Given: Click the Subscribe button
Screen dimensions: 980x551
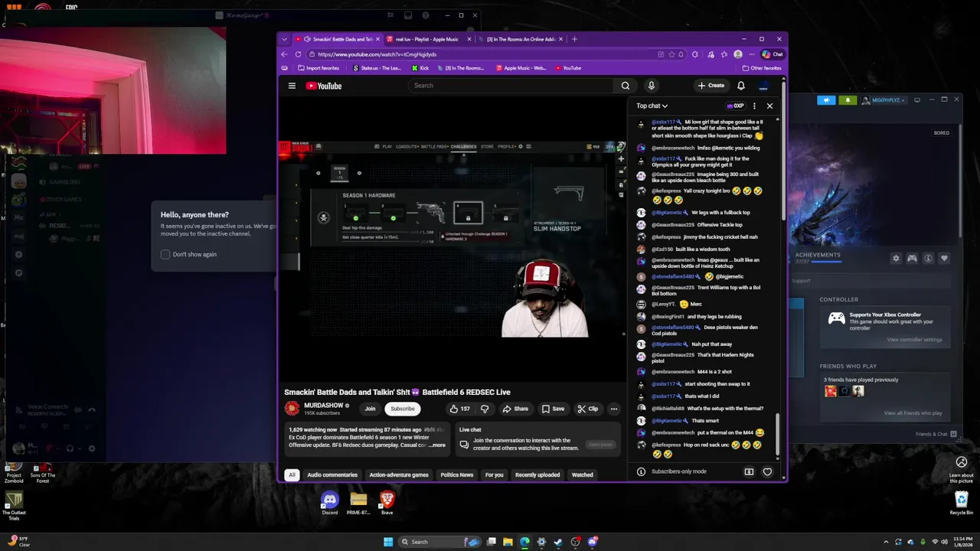Looking at the screenshot, I should (403, 409).
